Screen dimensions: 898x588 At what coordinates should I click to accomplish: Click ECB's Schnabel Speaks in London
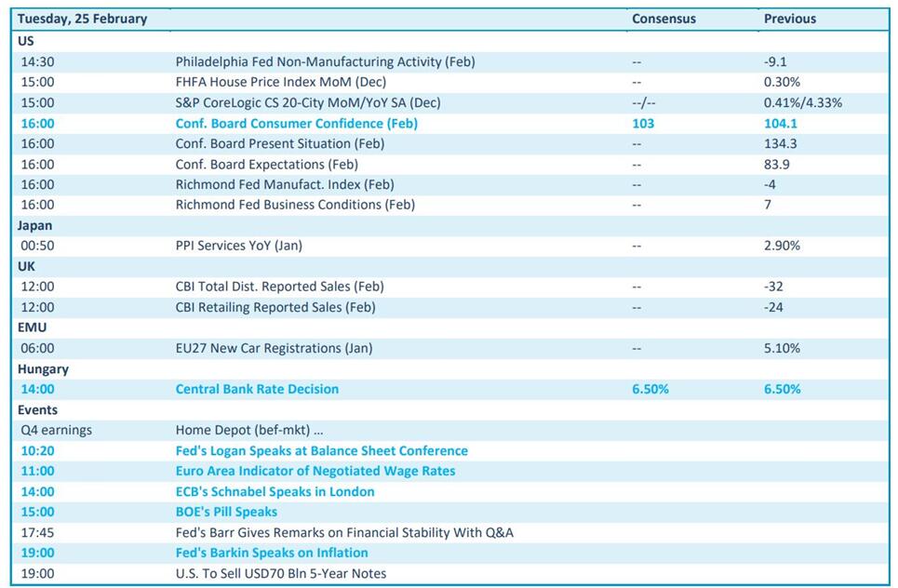275,491
